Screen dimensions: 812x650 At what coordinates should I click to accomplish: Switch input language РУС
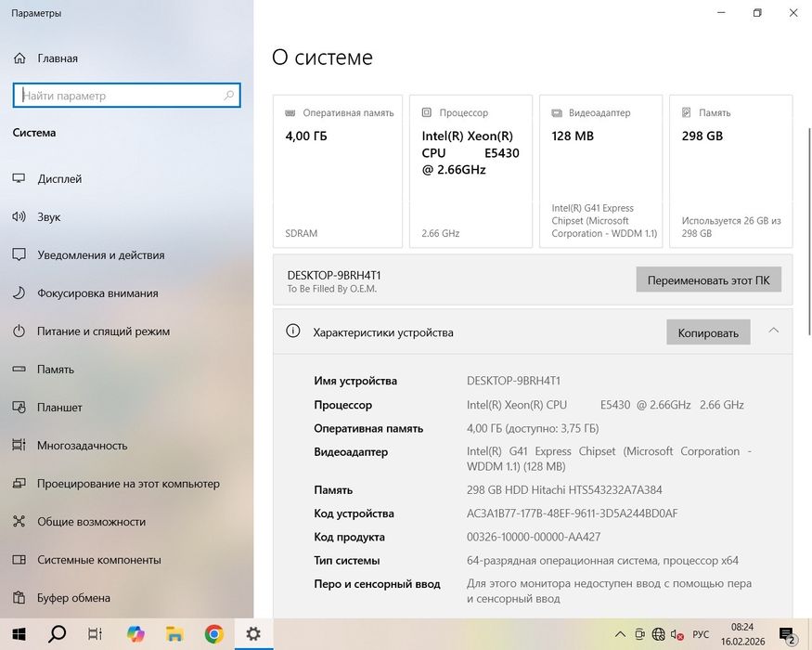701,634
